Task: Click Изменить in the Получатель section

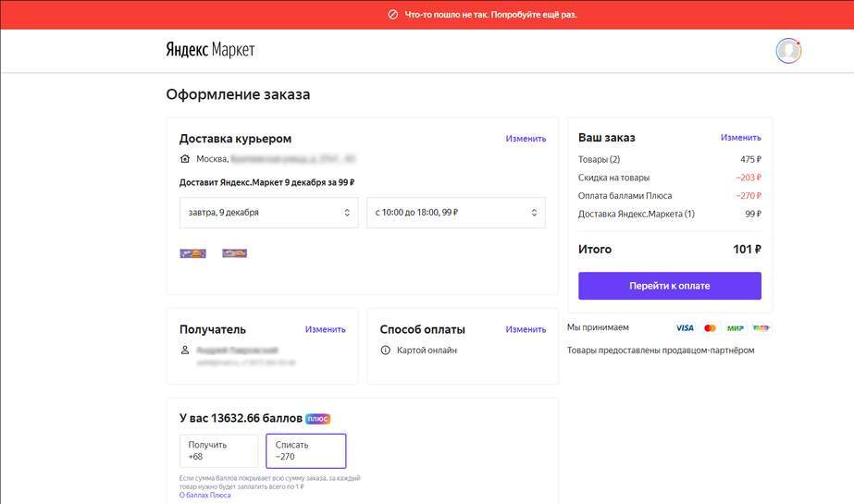Action: click(325, 329)
